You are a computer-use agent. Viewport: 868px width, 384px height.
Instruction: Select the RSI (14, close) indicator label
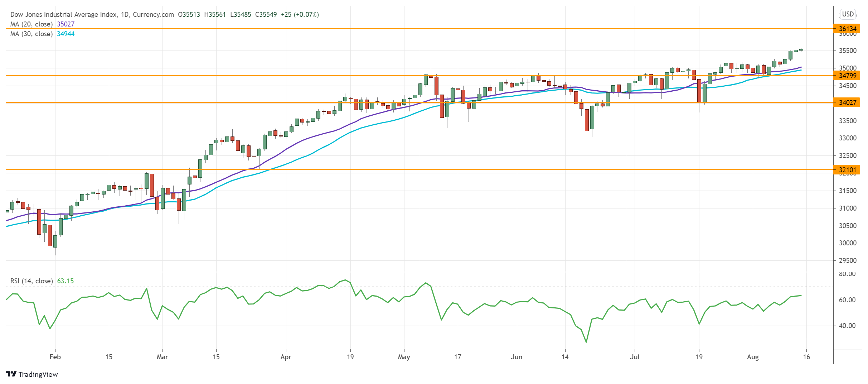[31, 281]
